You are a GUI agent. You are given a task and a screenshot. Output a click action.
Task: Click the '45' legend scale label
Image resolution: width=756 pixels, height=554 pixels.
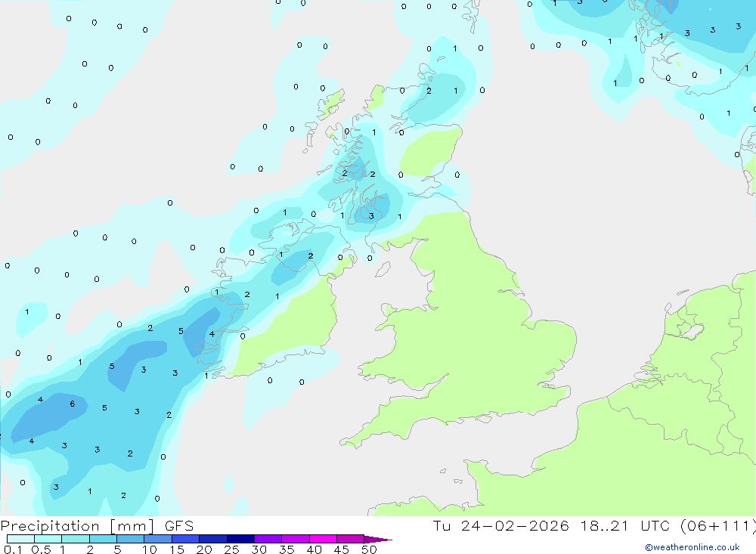pos(342,549)
